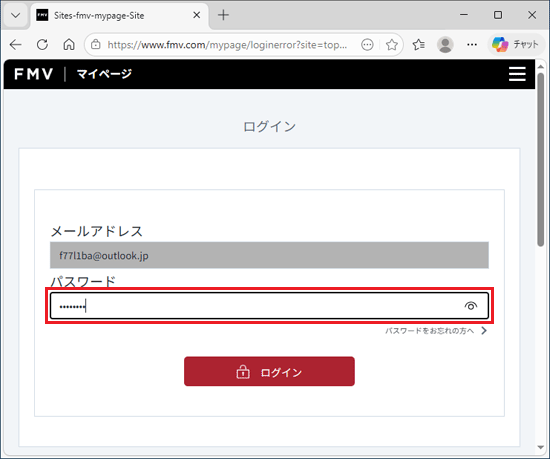550x459 pixels.
Task: Click the ログイン page heading
Action: tap(269, 127)
